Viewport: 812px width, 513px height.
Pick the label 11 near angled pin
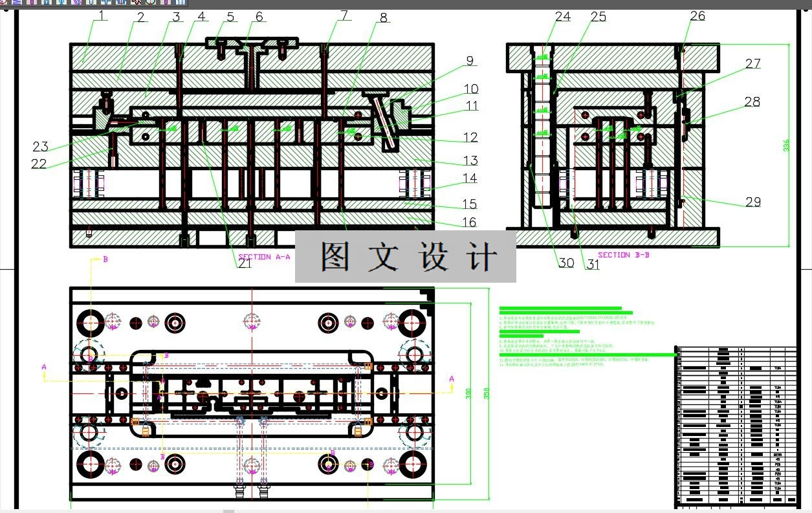click(x=470, y=106)
